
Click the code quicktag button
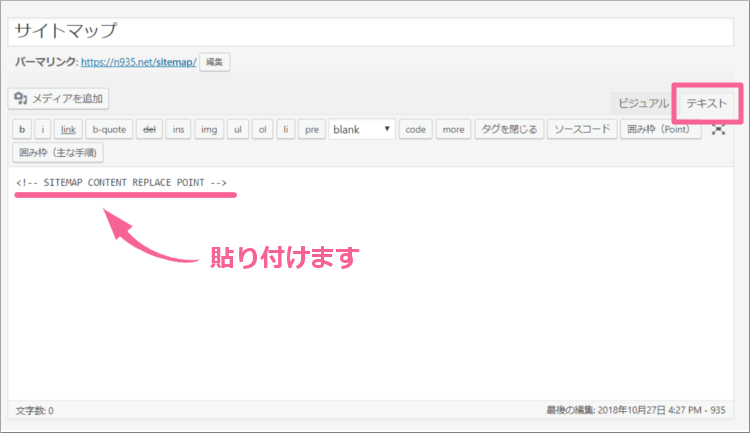416,129
